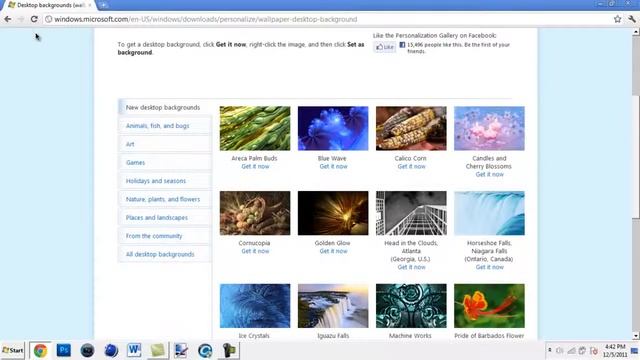
Task: Click the Ice Crystals thumbnail
Action: [255, 306]
